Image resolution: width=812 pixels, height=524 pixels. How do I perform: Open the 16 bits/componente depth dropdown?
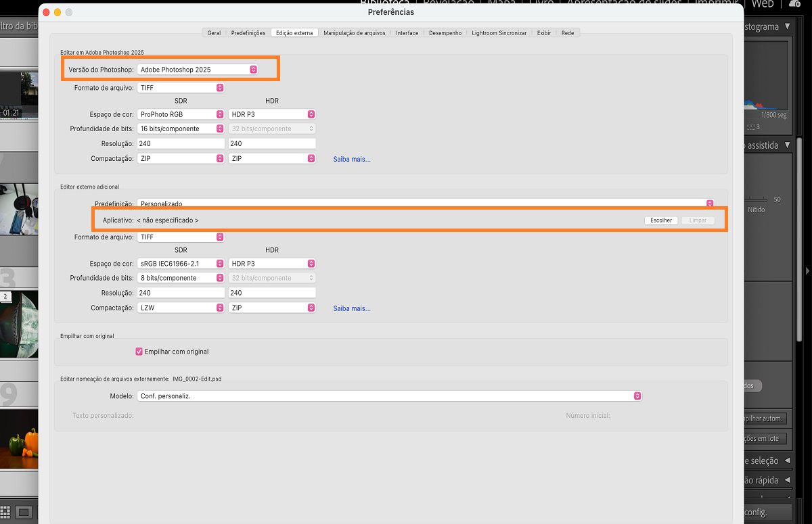pos(181,128)
